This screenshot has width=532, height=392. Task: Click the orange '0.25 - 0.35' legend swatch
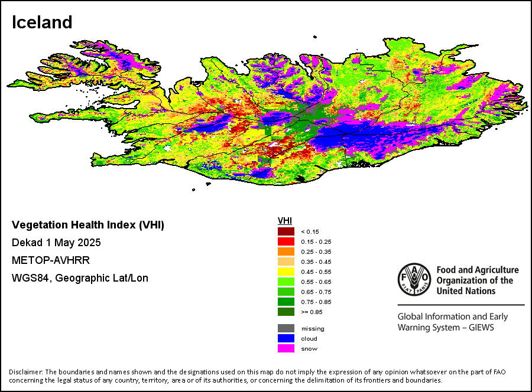286,251
